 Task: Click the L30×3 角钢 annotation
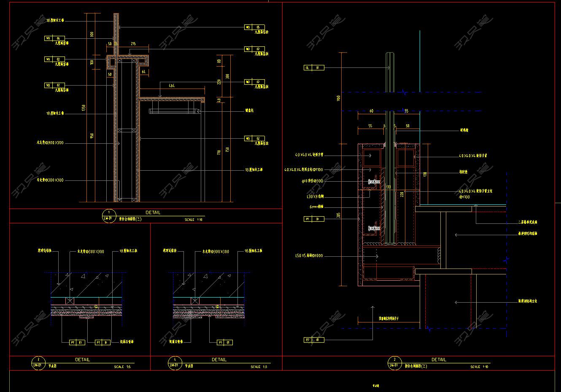click(315, 196)
